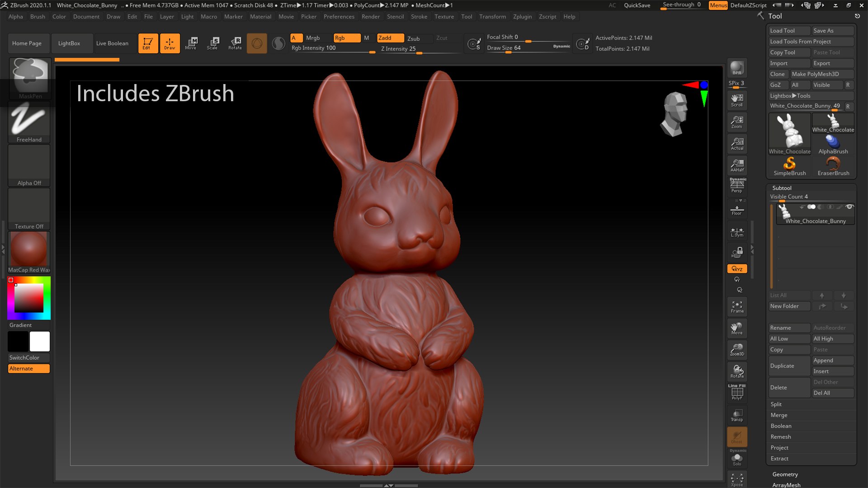
Task: Select the MatCap Red Wax material
Action: coord(29,252)
